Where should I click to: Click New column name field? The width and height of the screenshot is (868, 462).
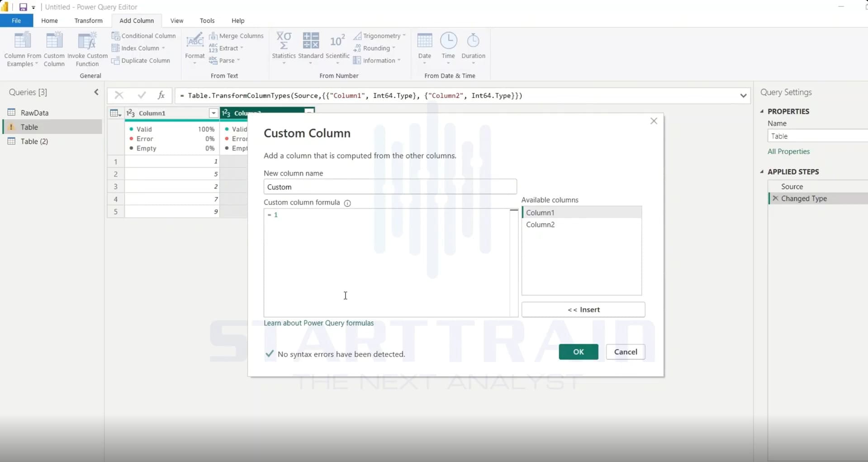click(x=390, y=186)
